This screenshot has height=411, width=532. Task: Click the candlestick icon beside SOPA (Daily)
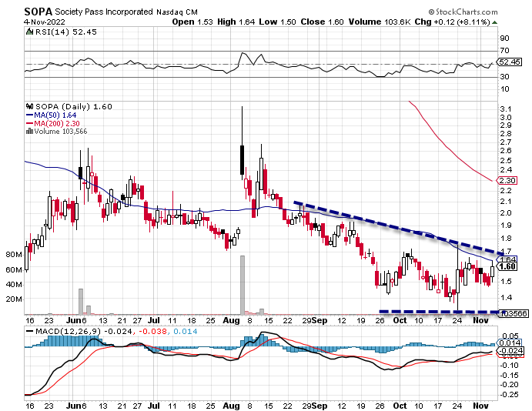coord(30,106)
